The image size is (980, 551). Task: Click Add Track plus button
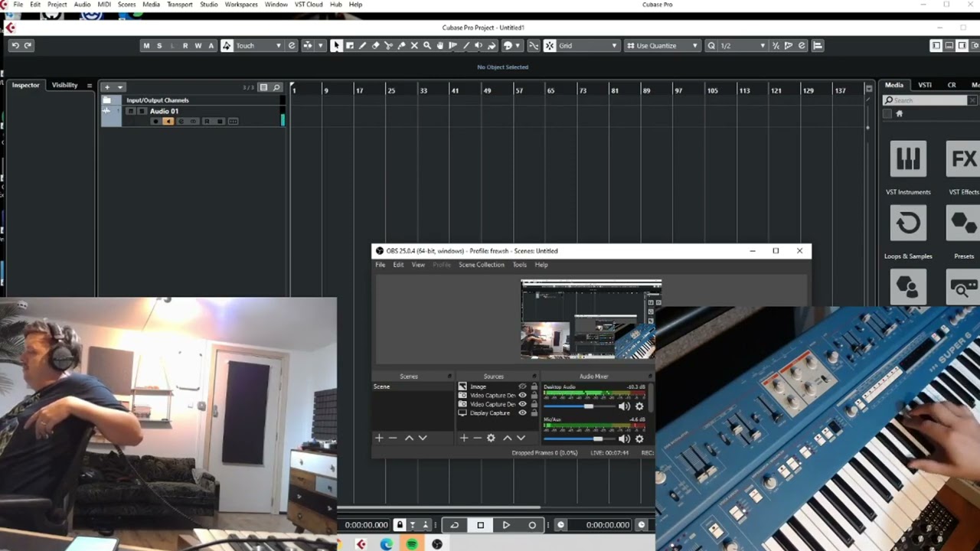(107, 87)
